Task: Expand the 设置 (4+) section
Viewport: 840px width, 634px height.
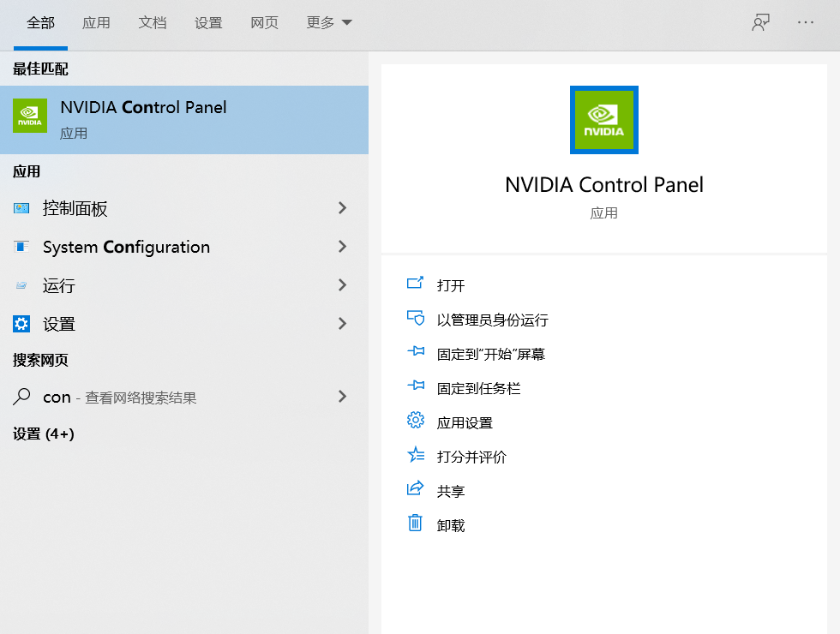Action: pyautogui.click(x=43, y=434)
